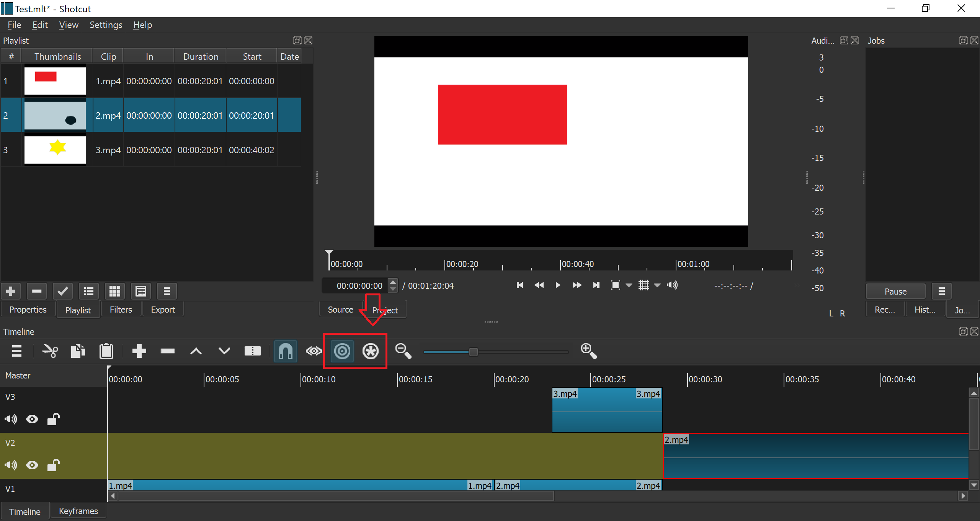Add item to playlist with plus button
Viewport: 980px width, 521px height.
[x=11, y=292]
